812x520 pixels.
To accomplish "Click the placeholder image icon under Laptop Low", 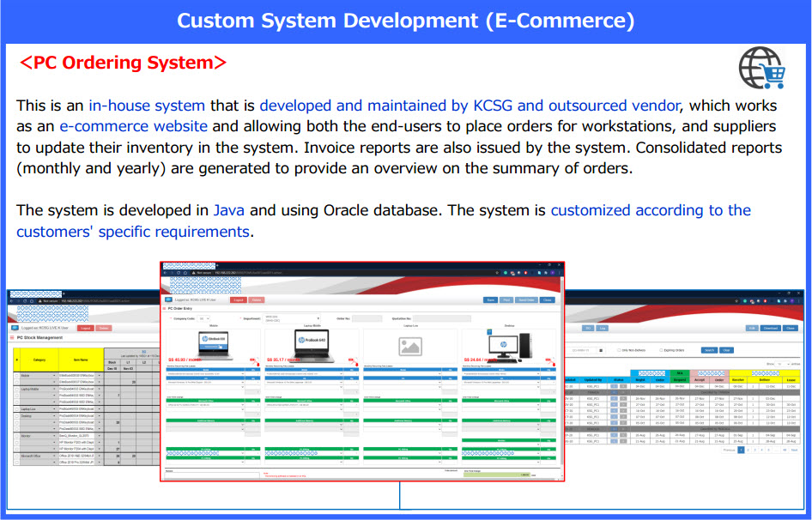I will pos(410,345).
